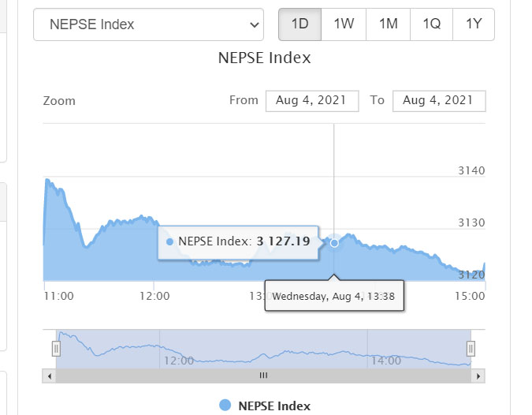This screenshot has width=532, height=415.
Task: Click the 12:00 mark in the navigator
Action: coord(178,360)
